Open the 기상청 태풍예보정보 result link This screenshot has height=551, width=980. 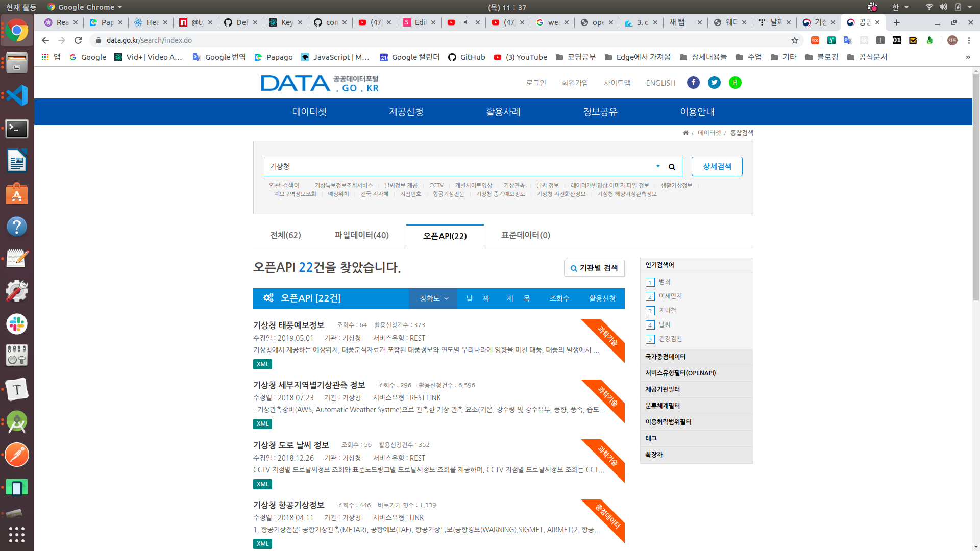click(289, 325)
